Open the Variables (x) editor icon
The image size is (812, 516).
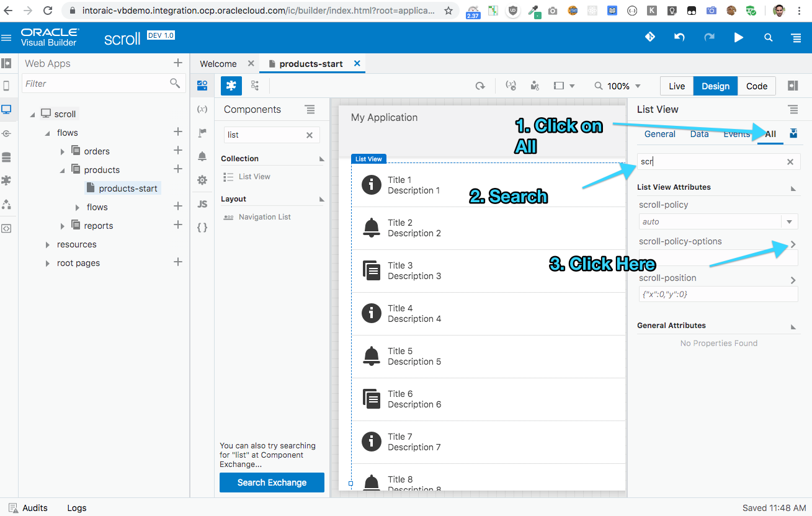pos(202,109)
